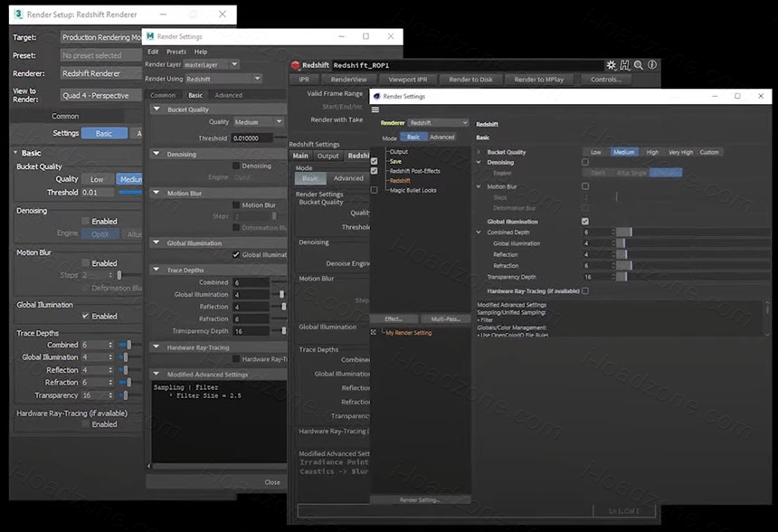Click the Houdini node name field Redshift_ROP1
The height and width of the screenshot is (532, 778).
point(468,65)
